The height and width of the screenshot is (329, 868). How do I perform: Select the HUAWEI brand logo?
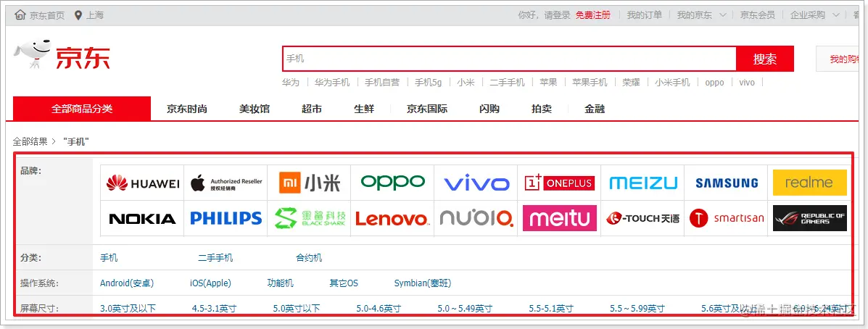[x=143, y=183]
